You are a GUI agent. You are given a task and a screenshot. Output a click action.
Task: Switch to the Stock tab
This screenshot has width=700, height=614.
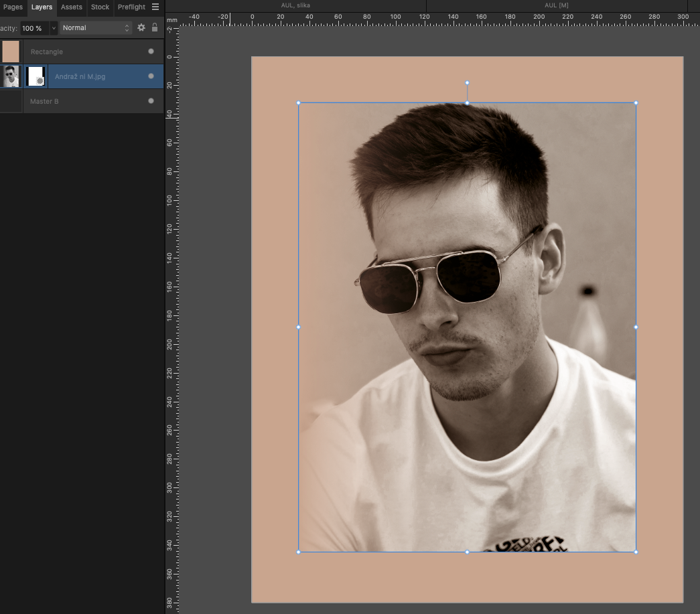(x=100, y=7)
